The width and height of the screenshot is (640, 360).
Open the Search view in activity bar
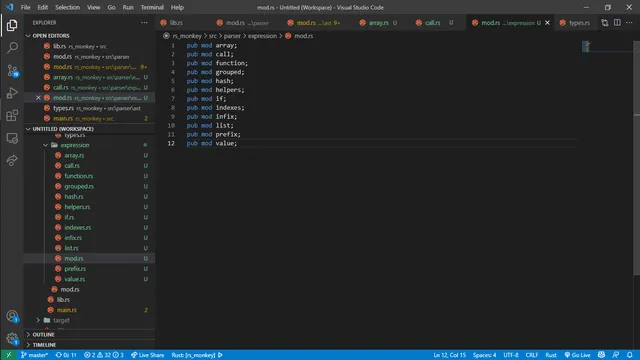(x=12, y=48)
